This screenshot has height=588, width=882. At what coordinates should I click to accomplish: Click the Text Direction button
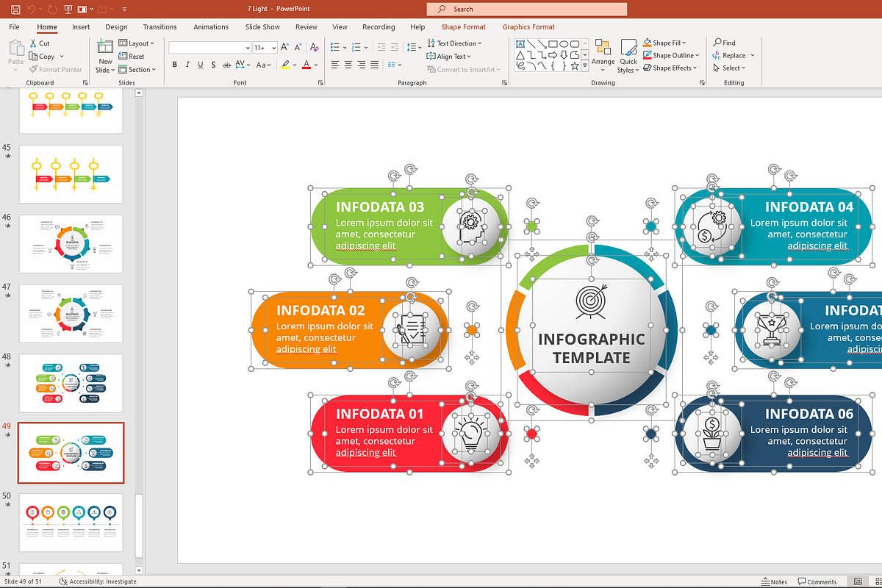(455, 43)
